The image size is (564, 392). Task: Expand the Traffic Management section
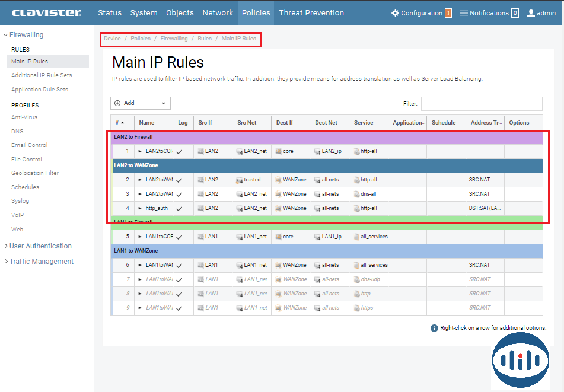[x=41, y=262]
